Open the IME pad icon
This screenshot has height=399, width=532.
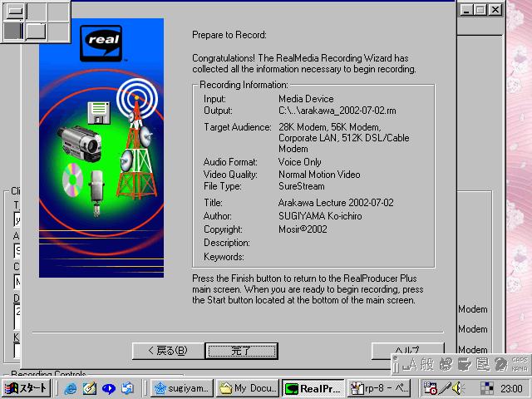[x=446, y=365]
